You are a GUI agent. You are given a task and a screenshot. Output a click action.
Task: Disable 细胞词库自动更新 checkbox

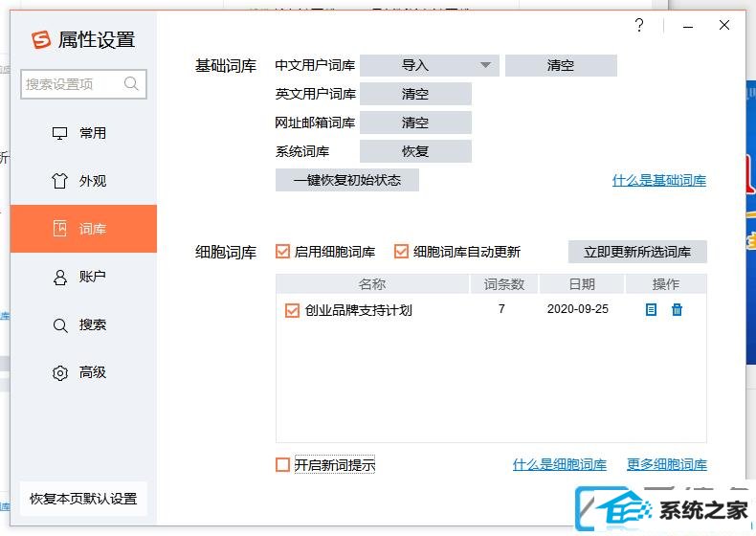(x=401, y=252)
